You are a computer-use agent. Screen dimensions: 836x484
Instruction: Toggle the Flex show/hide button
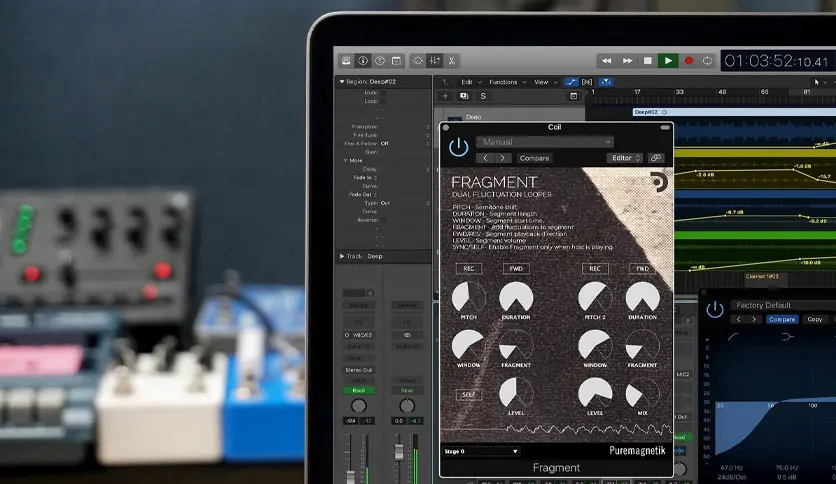[x=588, y=82]
